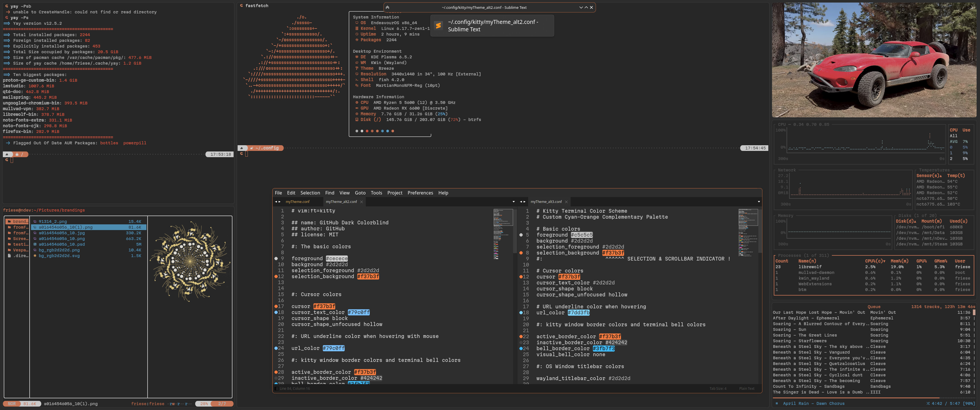This screenshot has width=980, height=410.
Task: Click the image icon next to 91314_2.png
Action: (35, 221)
